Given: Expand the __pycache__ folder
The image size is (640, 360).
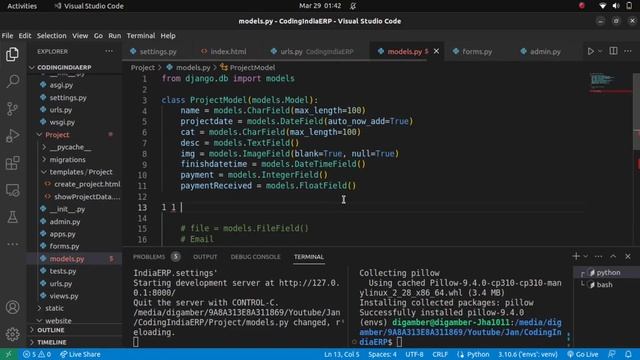Looking at the screenshot, I should [70, 147].
